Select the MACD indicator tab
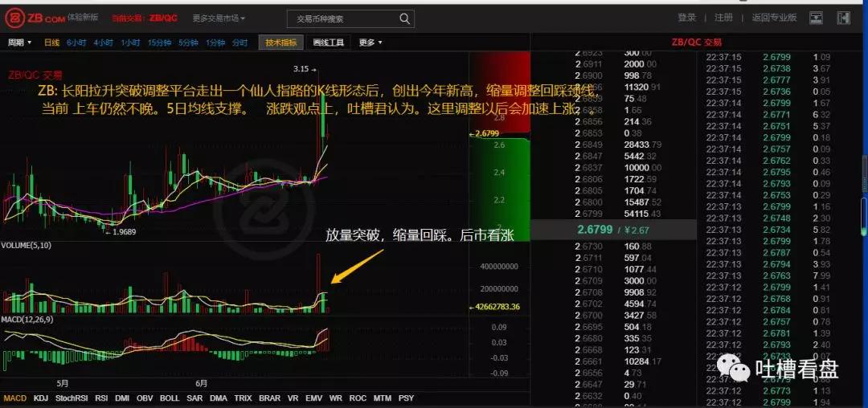The height and width of the screenshot is (408, 868). [15, 398]
